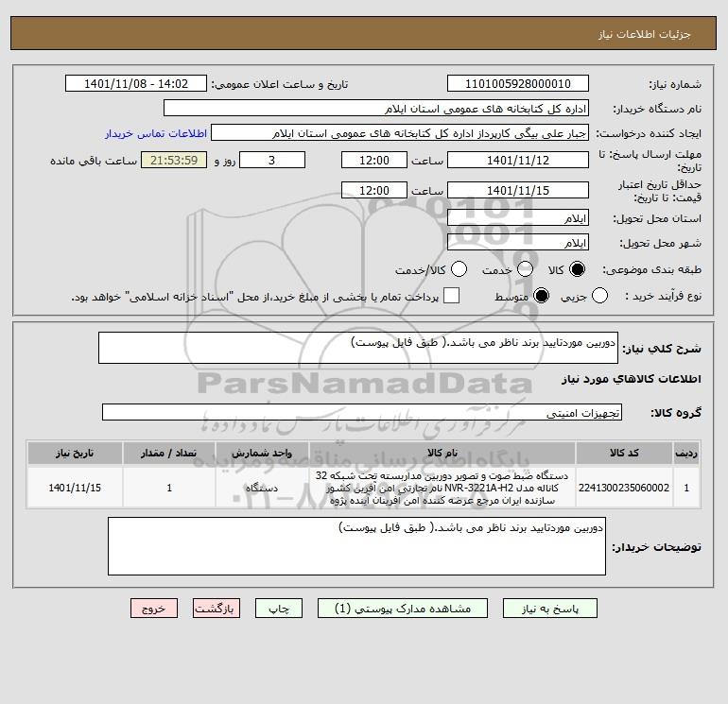Select the کالا/خدمت radio button
Viewport: 728px width, 704px height.
(x=459, y=269)
